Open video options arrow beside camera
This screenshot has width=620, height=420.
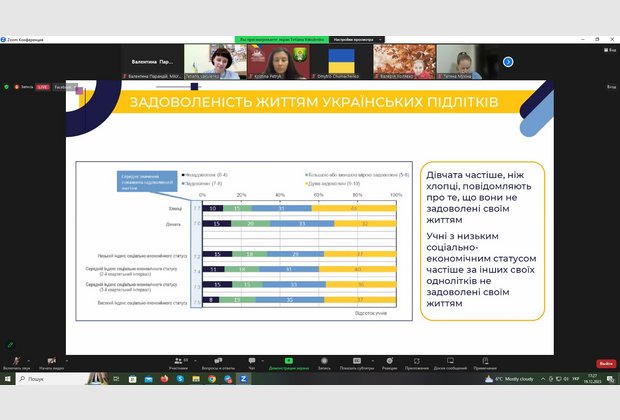(x=66, y=361)
